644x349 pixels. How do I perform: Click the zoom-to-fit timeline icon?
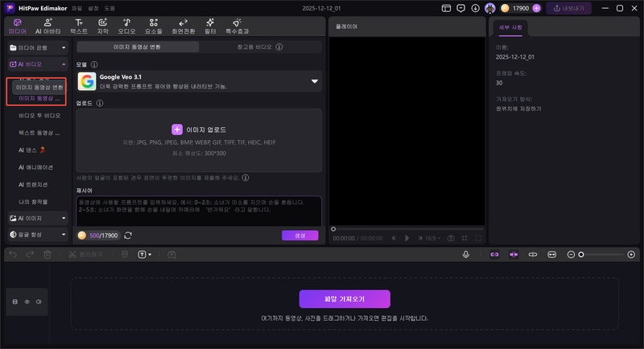click(552, 255)
